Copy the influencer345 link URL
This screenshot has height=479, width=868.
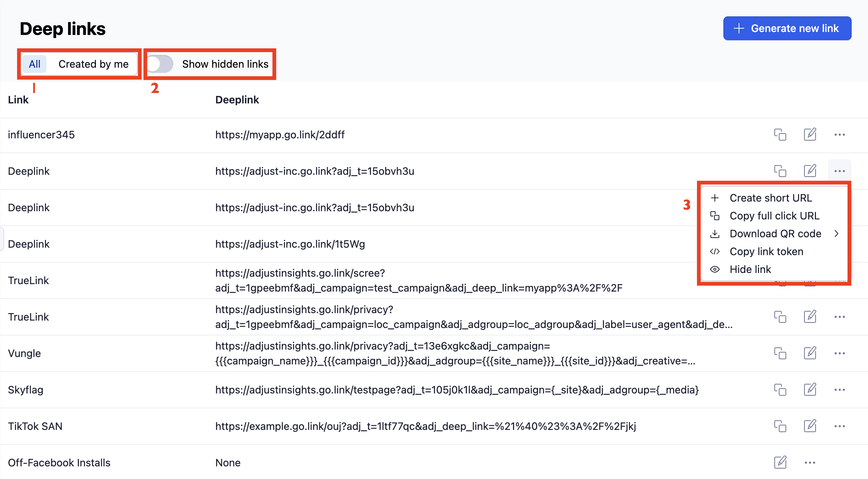780,135
